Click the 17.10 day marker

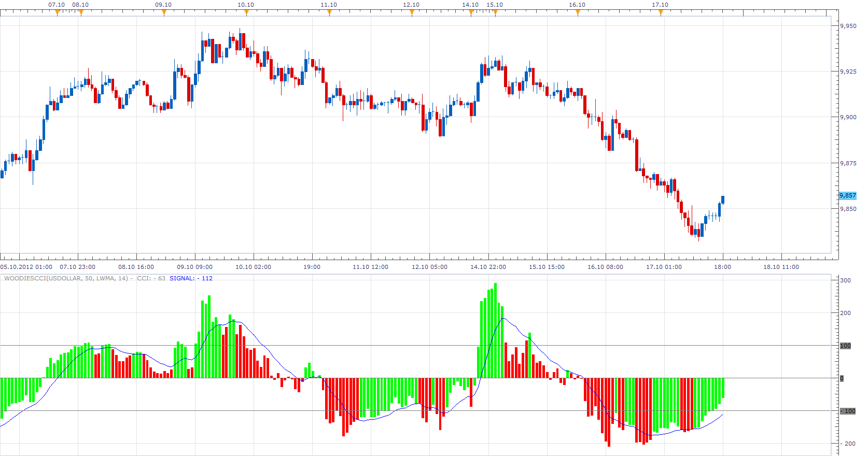pos(661,13)
